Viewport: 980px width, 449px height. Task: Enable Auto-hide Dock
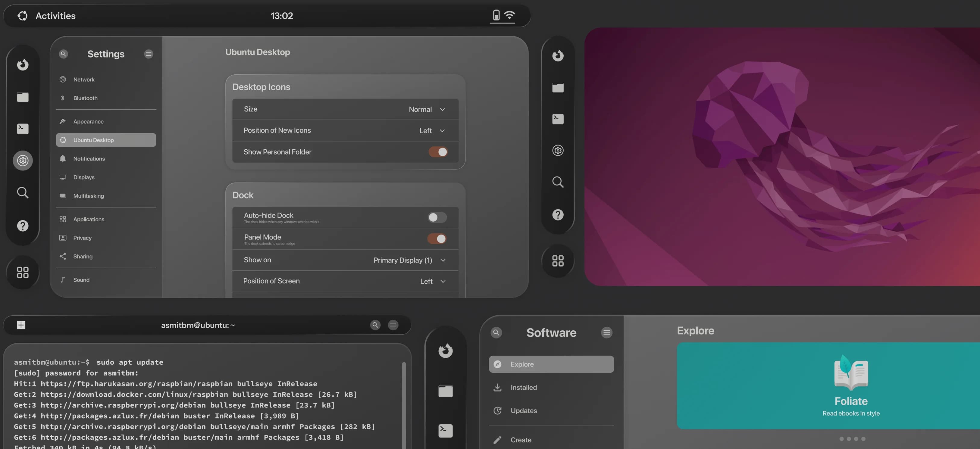click(x=437, y=217)
